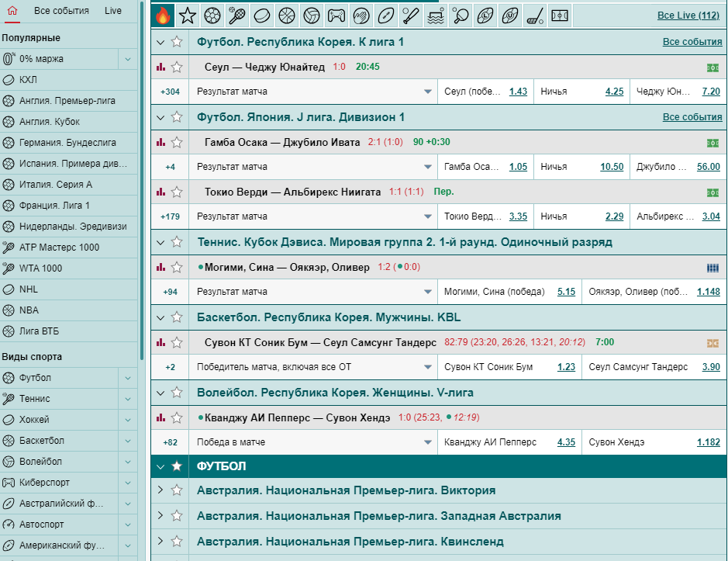Favorite the Токио Верди — Альбирекс Ниигата match

tap(177, 192)
